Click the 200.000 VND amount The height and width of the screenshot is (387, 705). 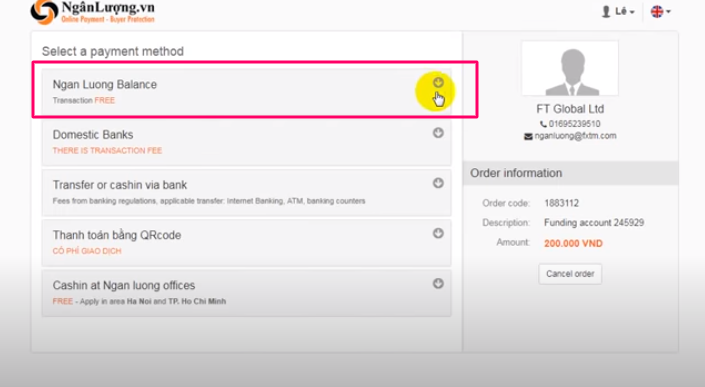[x=573, y=244]
